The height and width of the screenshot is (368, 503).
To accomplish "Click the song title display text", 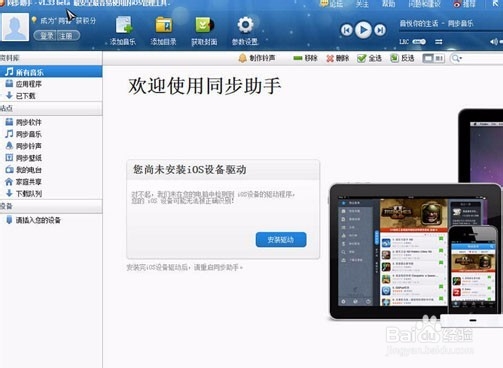I will [x=436, y=23].
